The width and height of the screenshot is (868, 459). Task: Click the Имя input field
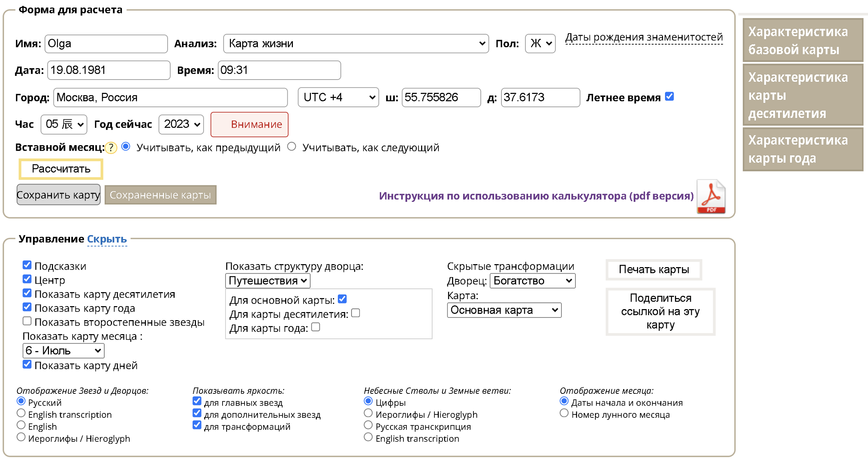tap(106, 43)
